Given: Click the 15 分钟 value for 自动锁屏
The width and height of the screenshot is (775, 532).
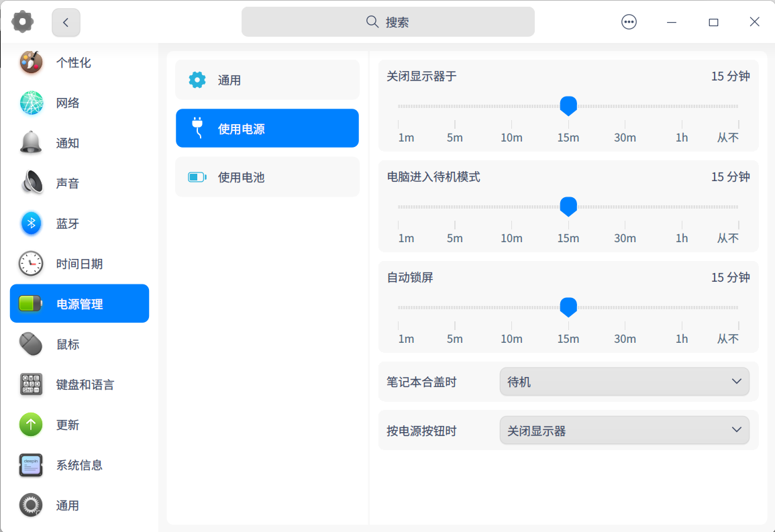Looking at the screenshot, I should 731,277.
